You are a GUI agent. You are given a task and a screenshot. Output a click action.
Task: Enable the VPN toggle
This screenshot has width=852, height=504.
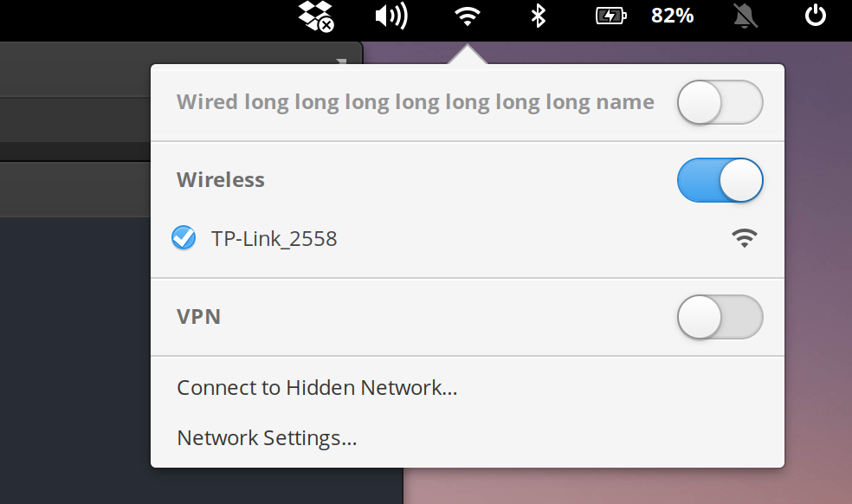720,317
